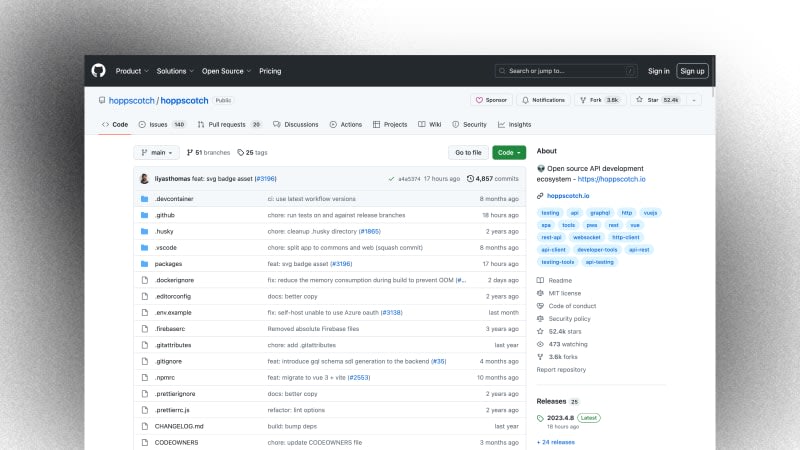Screen dimensions: 800x450
Task: Open the .devcontainer folder
Action: (174, 199)
